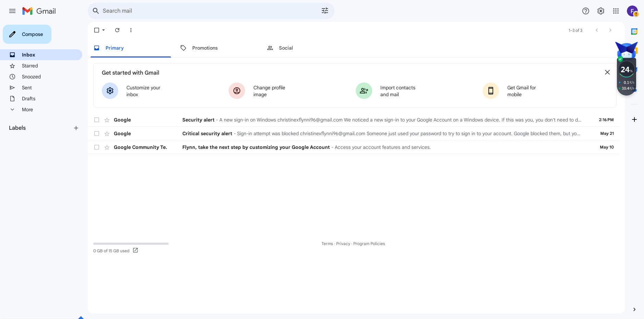The height and width of the screenshot is (319, 644).
Task: Show search options filter icon
Action: [x=325, y=11]
